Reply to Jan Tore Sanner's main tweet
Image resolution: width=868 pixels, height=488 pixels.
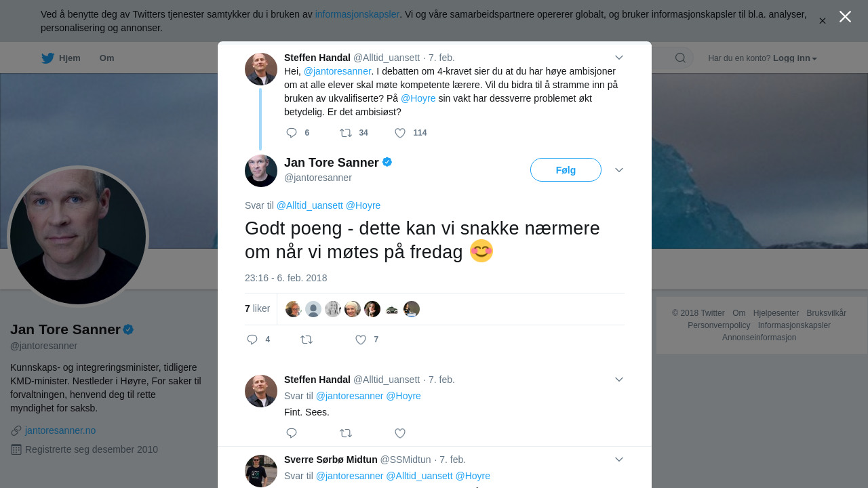(252, 340)
